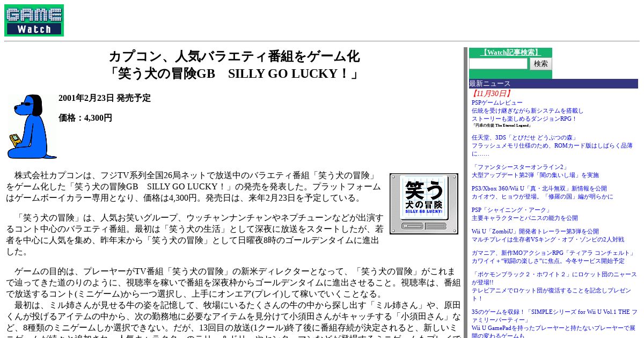The image size is (644, 338).
Task: Click the blue dog character image
Action: tap(32, 127)
